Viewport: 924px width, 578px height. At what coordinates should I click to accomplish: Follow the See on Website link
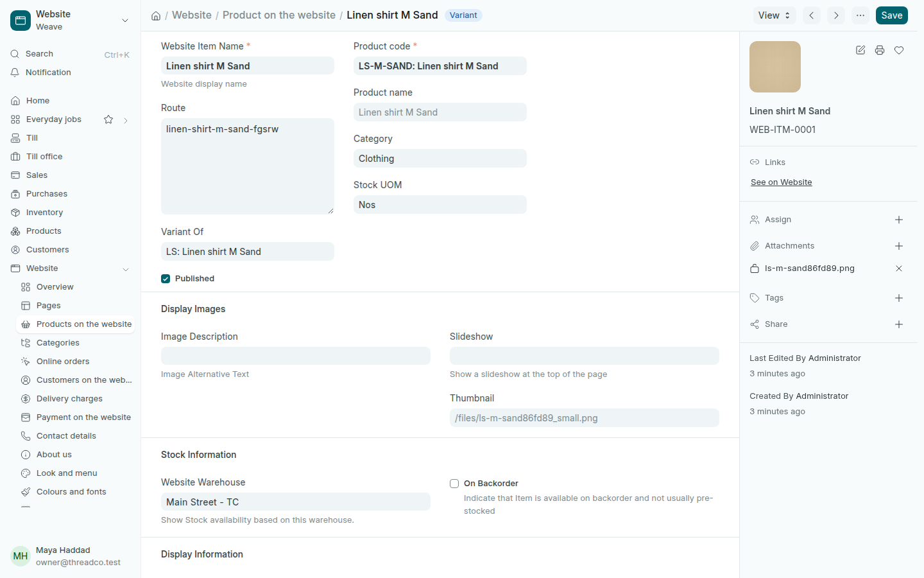(x=782, y=182)
